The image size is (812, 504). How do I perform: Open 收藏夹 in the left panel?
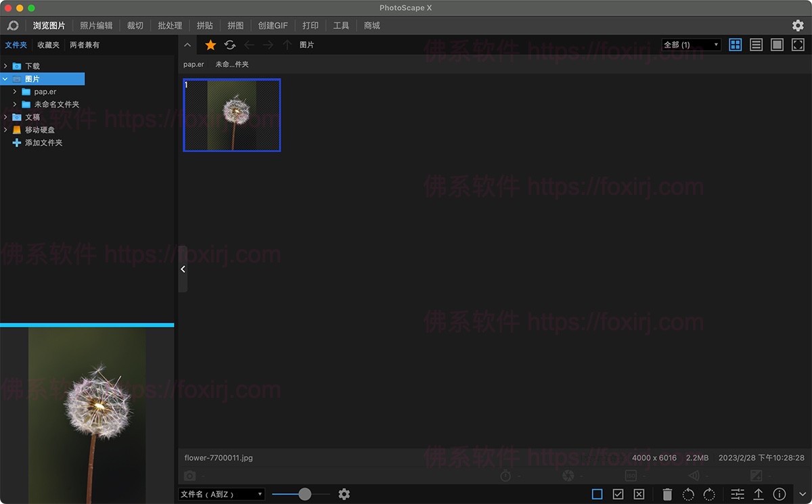[47, 45]
